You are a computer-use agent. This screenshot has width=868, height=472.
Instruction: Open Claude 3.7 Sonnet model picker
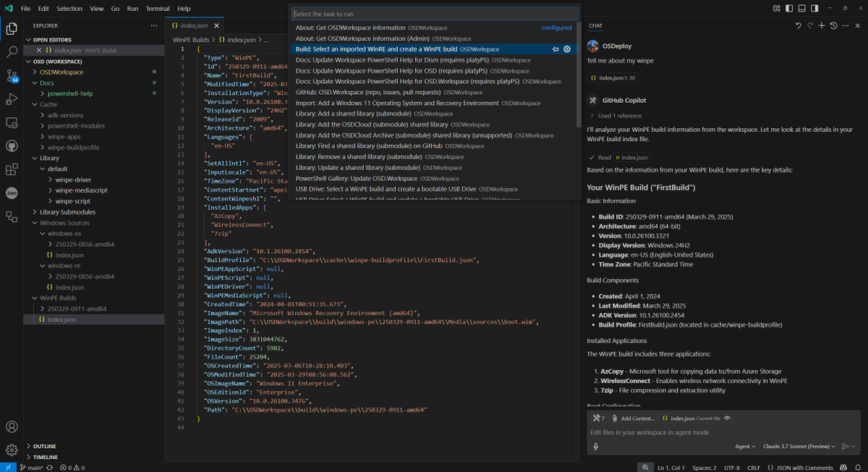click(798, 447)
